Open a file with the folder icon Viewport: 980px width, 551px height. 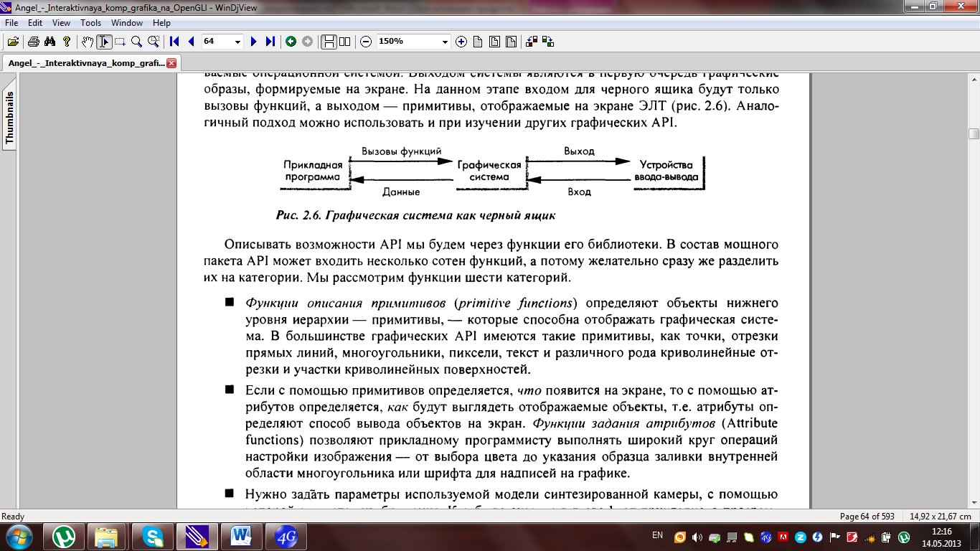point(13,42)
